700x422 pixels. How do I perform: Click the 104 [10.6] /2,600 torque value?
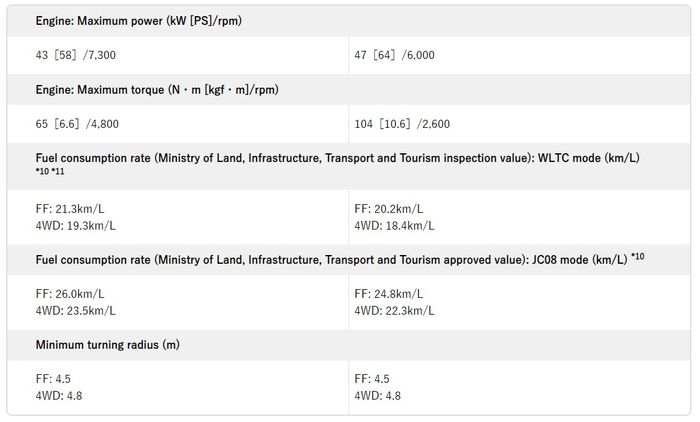404,124
